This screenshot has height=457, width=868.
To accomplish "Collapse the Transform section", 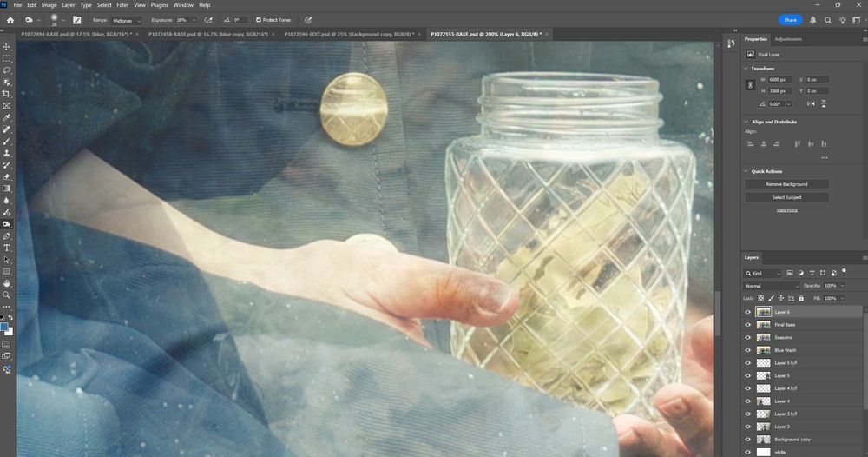I will point(746,68).
